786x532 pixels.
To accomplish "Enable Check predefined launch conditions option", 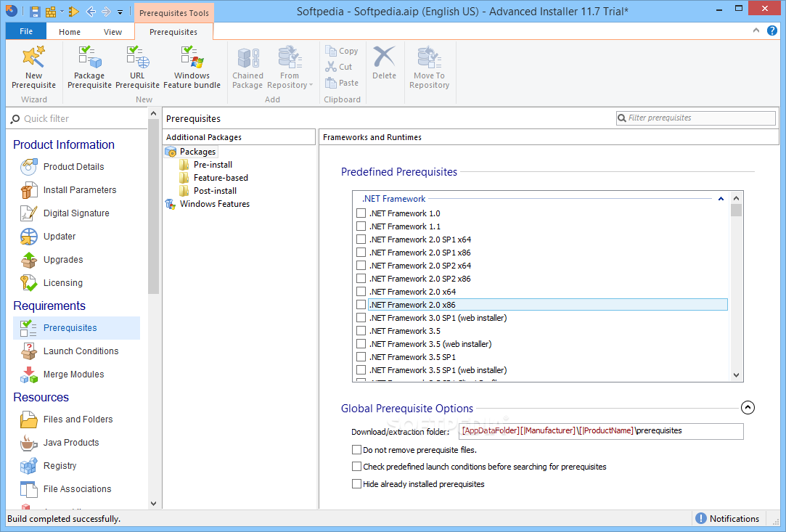I will tap(356, 466).
